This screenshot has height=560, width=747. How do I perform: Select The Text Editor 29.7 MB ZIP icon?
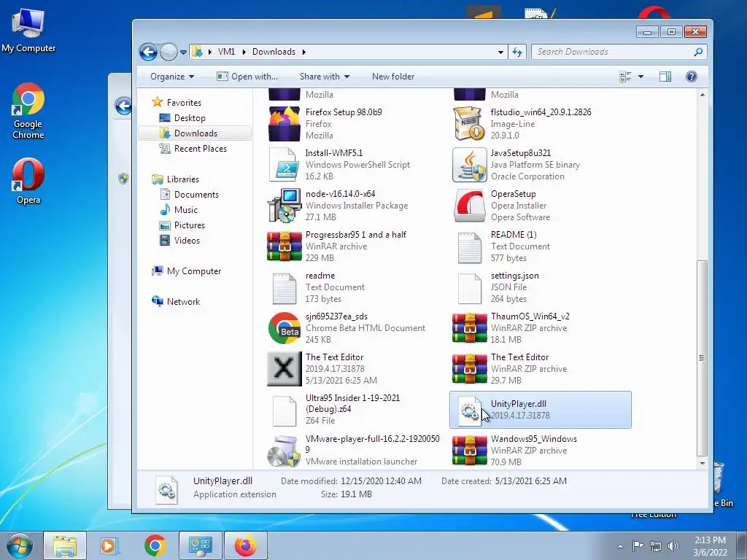click(469, 370)
